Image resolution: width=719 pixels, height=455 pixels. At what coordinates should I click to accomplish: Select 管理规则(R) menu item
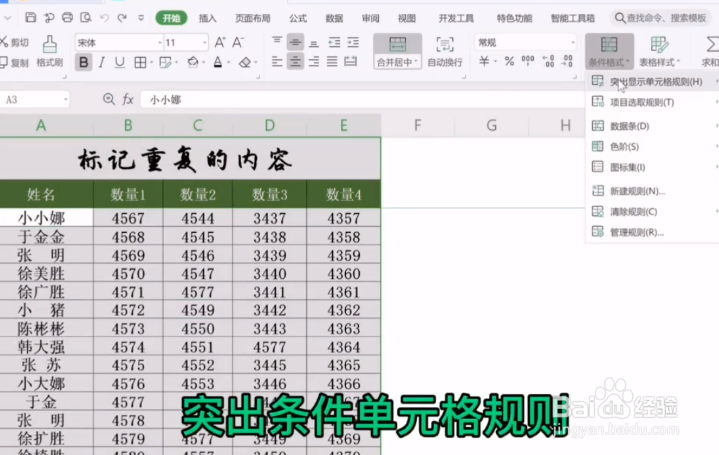[653, 232]
